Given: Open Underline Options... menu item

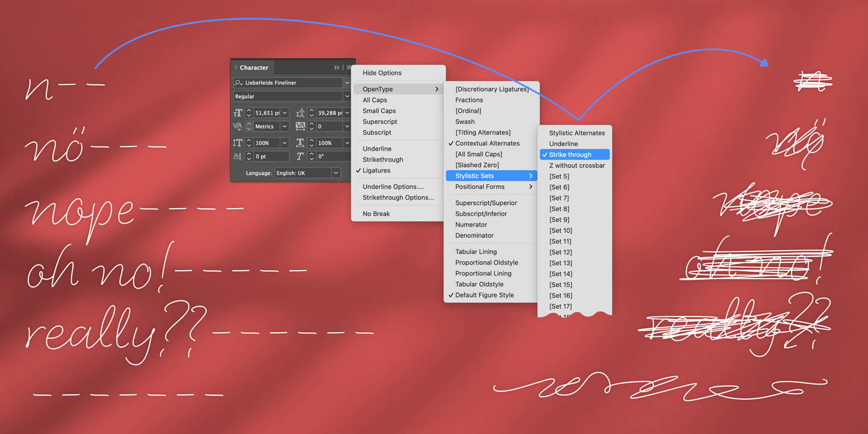Looking at the screenshot, I should coord(393,187).
